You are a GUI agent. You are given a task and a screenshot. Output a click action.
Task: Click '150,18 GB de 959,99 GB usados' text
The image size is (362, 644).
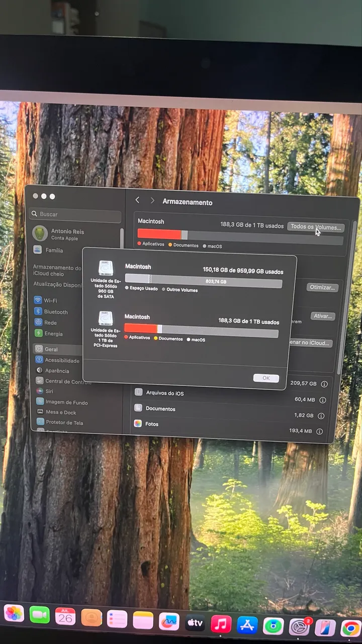pos(243,271)
